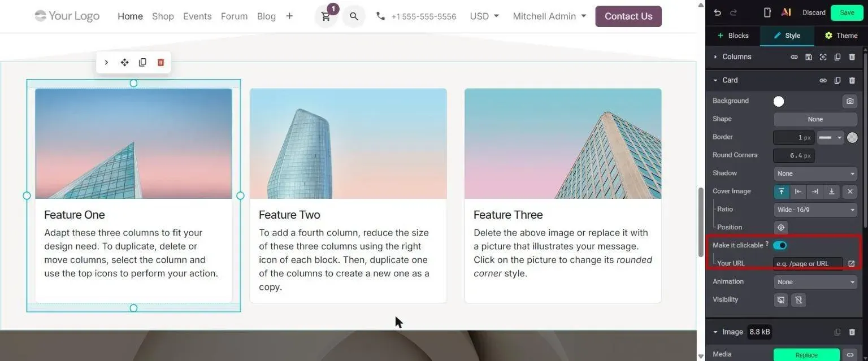Duplicate card via overlay copy icon
868x361 pixels.
pyautogui.click(x=142, y=62)
